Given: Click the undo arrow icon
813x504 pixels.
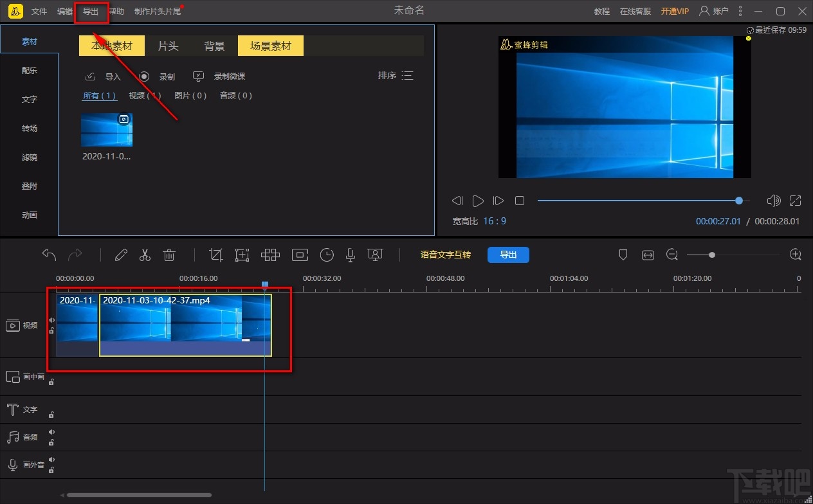Looking at the screenshot, I should click(x=50, y=255).
